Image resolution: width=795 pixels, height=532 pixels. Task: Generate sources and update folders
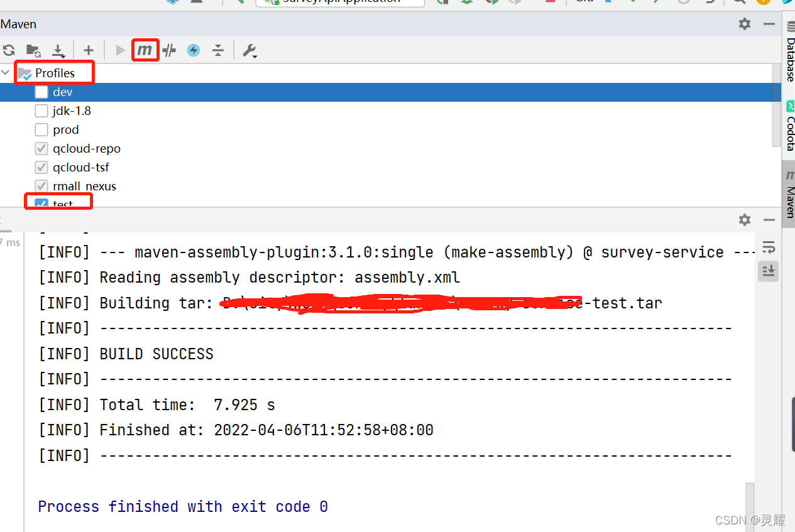click(33, 50)
